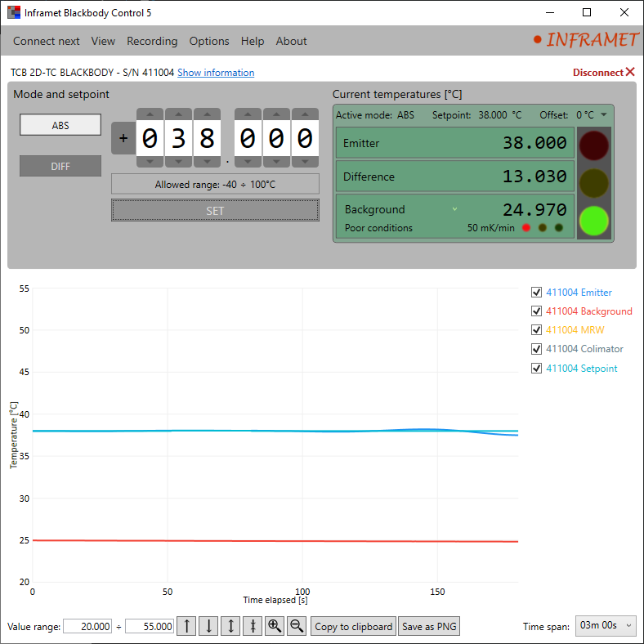The width and height of the screenshot is (644, 644).
Task: Zoom in on the chart with the magnifier plus
Action: click(x=275, y=626)
